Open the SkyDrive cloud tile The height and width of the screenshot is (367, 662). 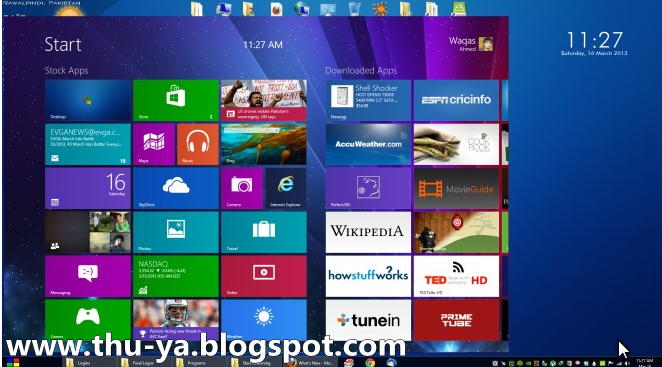176,188
